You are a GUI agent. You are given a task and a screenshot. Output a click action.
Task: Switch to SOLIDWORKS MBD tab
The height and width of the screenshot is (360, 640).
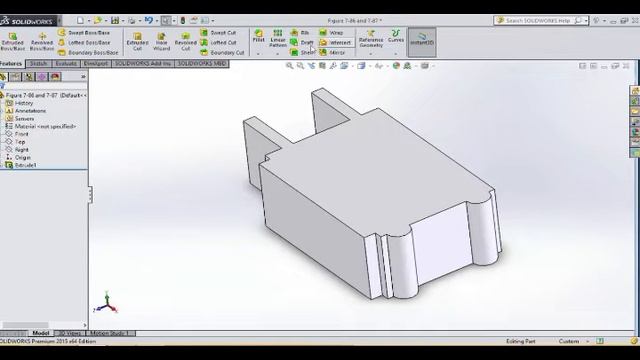point(202,64)
